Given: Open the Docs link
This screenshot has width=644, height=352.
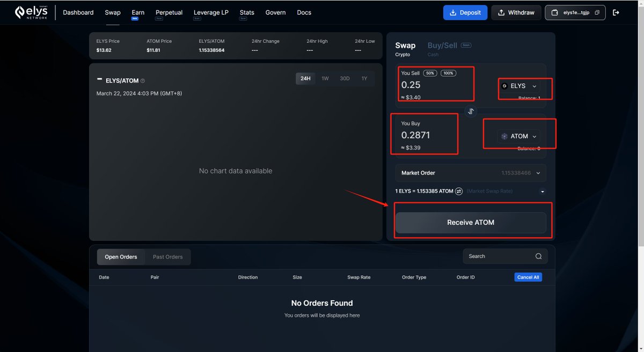Looking at the screenshot, I should [x=304, y=12].
